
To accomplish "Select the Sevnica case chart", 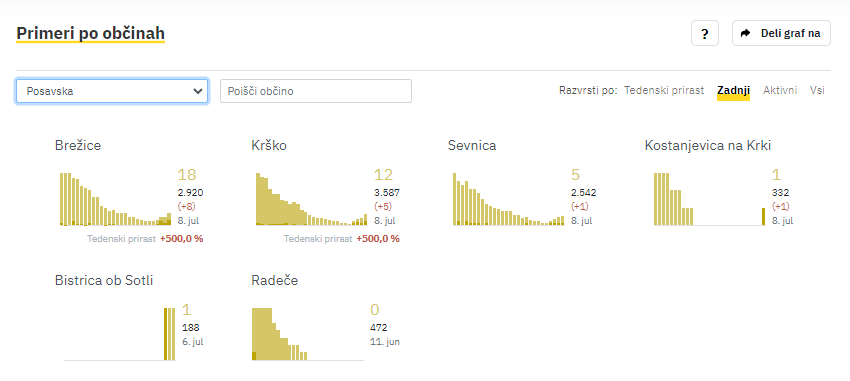I will 508,199.
